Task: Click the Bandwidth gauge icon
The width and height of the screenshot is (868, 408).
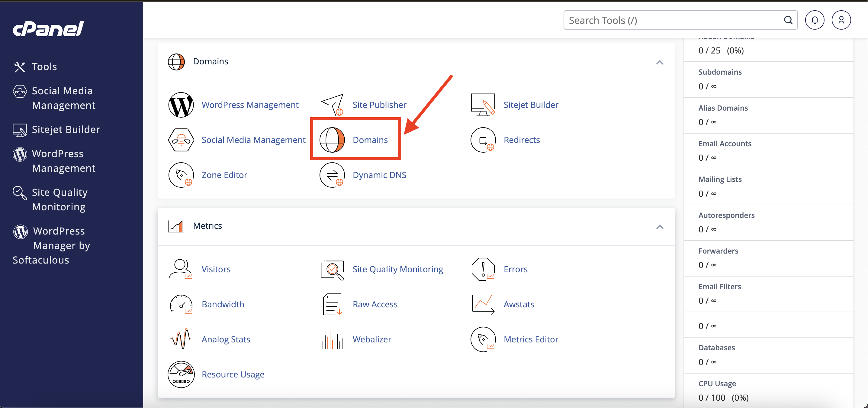Action: point(181,304)
